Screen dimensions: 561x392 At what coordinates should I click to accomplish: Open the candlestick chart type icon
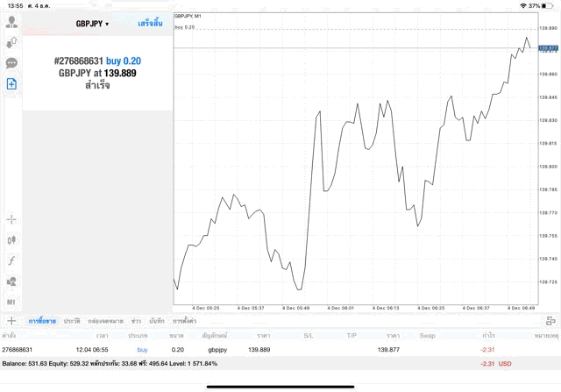click(11, 240)
